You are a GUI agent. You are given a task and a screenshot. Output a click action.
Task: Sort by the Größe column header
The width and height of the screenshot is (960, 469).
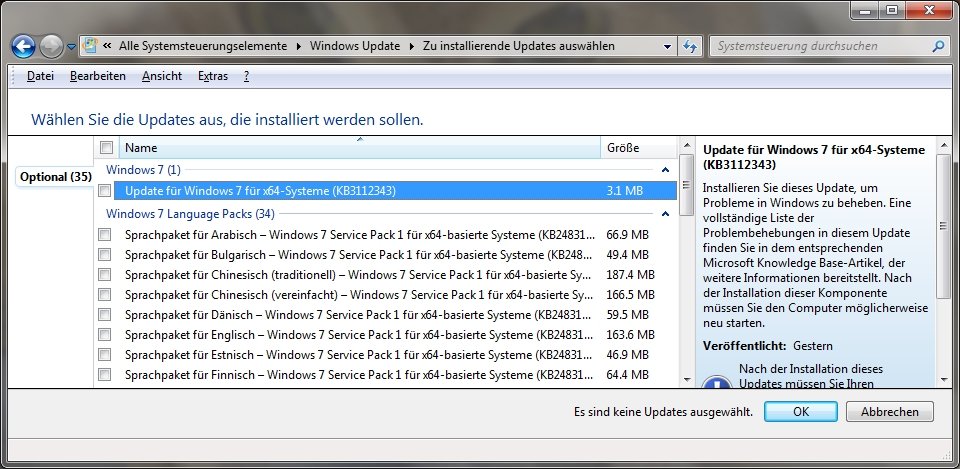(x=639, y=148)
